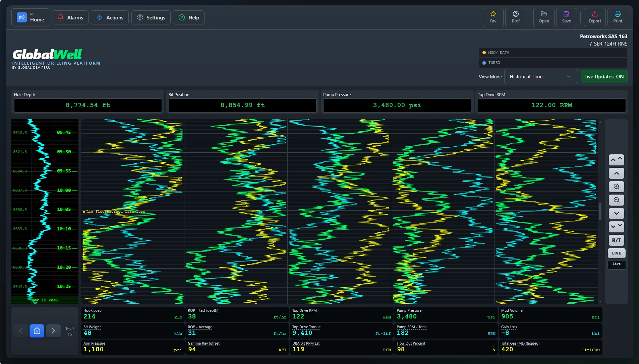Select the zoom in magnifier tool
Screen dimensions: 639x364
(x=616, y=187)
